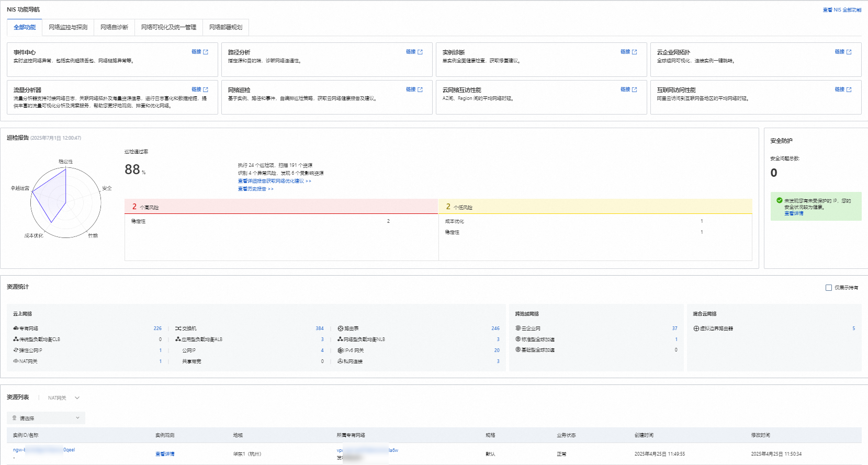The height and width of the screenshot is (465, 868).
Task: Click the 弹性公网IP icon
Action: [16, 350]
